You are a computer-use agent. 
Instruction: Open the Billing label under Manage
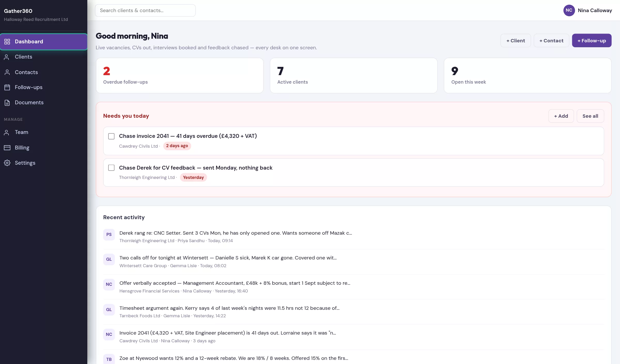click(22, 148)
